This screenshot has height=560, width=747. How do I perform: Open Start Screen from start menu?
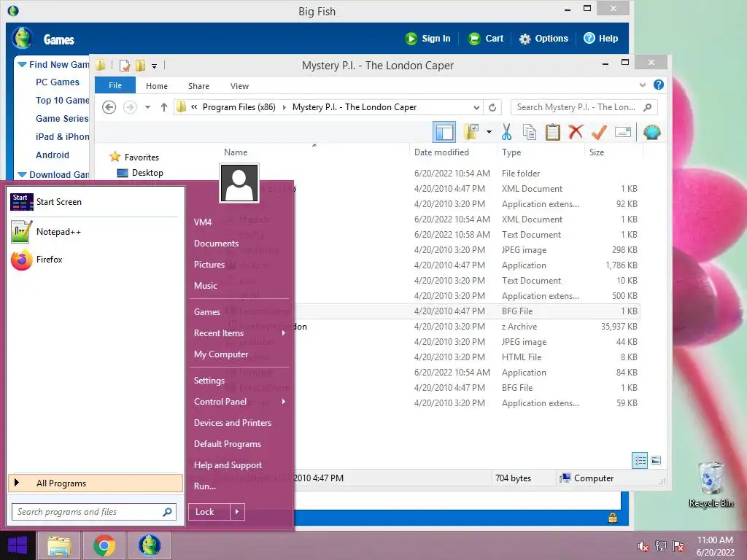pos(95,202)
